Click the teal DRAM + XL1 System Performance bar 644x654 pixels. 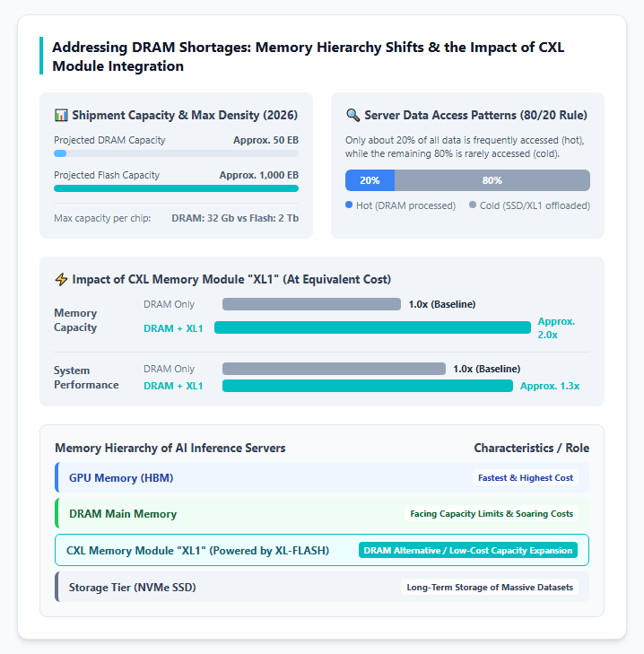click(368, 386)
